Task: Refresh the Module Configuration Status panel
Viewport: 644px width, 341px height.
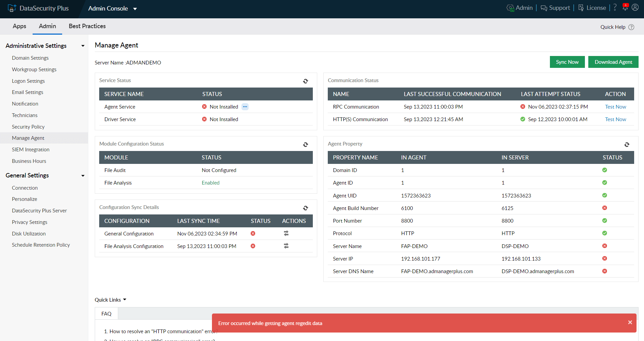Action: click(305, 145)
